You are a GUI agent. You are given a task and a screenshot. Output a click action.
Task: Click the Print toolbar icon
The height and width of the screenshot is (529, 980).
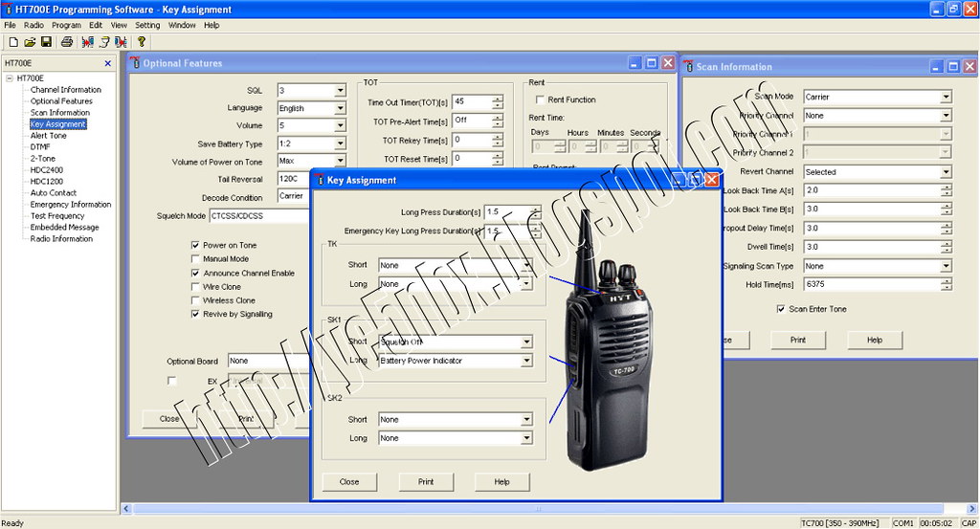67,42
